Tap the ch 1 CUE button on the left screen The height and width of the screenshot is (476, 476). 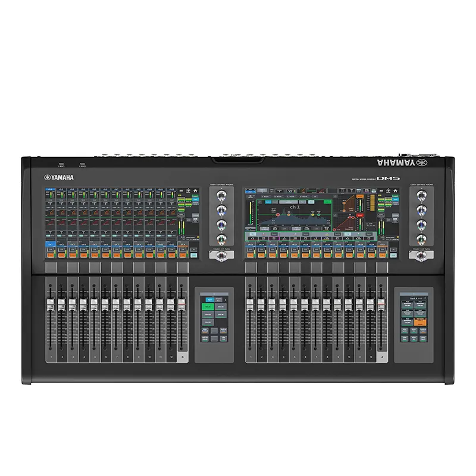coord(51,249)
